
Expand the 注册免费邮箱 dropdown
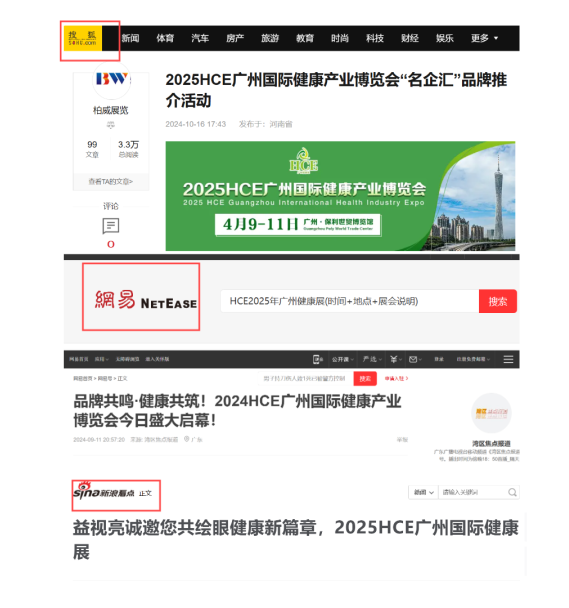(473, 359)
